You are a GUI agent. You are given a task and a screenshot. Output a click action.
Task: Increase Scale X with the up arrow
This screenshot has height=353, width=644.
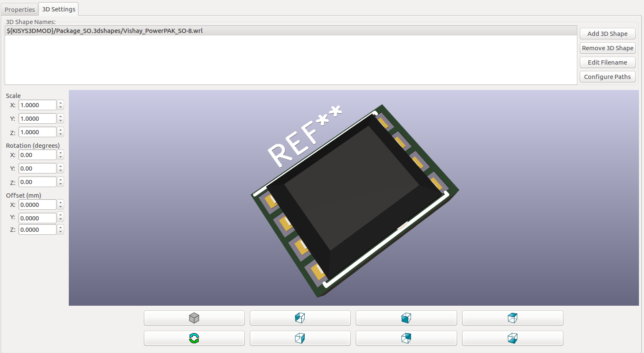[x=61, y=103]
